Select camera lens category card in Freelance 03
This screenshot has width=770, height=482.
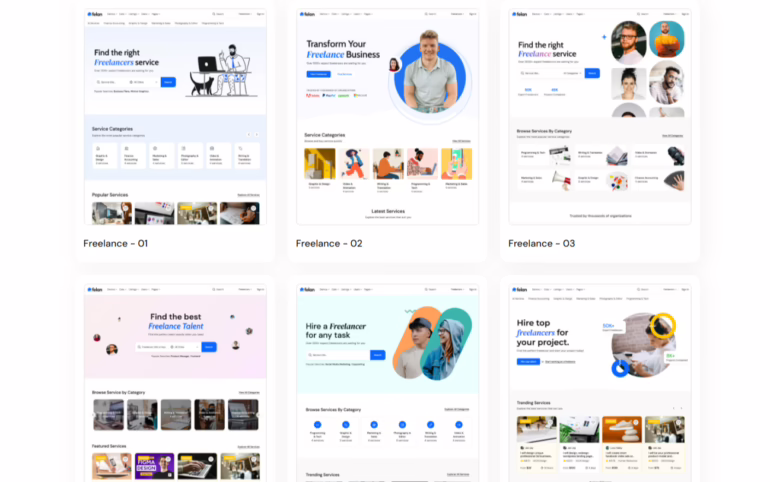(658, 156)
